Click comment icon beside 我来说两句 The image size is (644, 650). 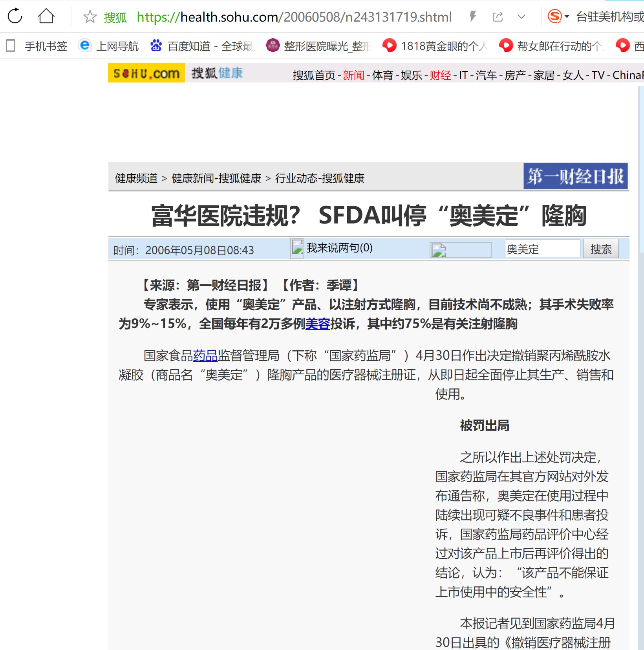click(x=297, y=249)
